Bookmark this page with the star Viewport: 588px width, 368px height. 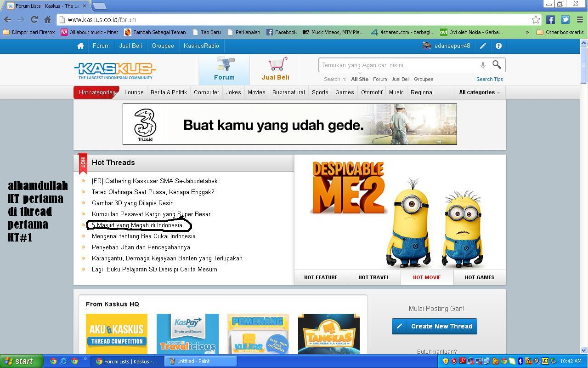(x=536, y=20)
